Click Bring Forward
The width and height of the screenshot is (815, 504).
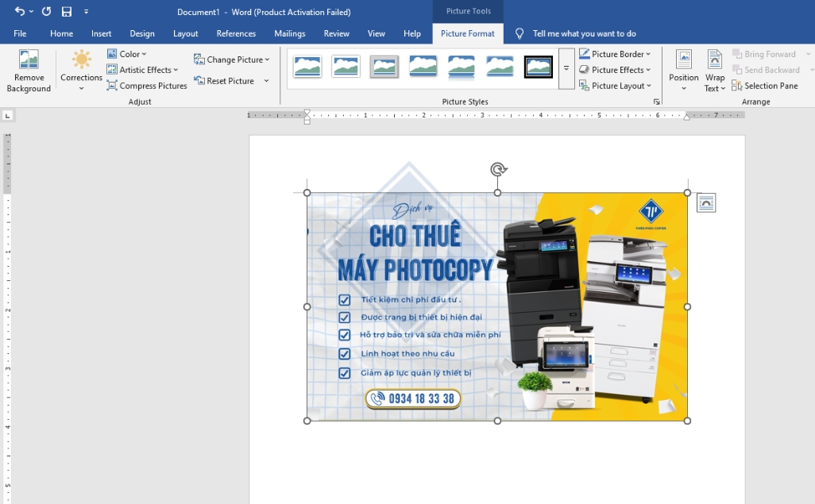coord(764,54)
